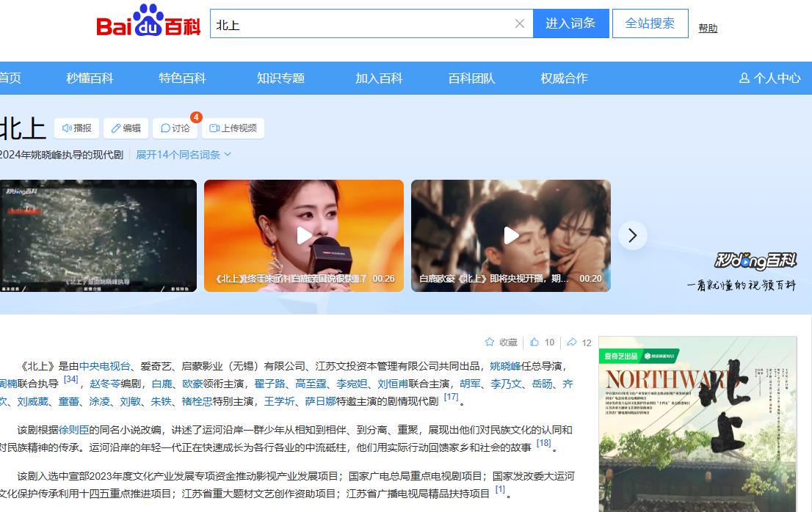The height and width of the screenshot is (512, 812).
Task: Click the thumbs-up like icon
Action: [534, 342]
